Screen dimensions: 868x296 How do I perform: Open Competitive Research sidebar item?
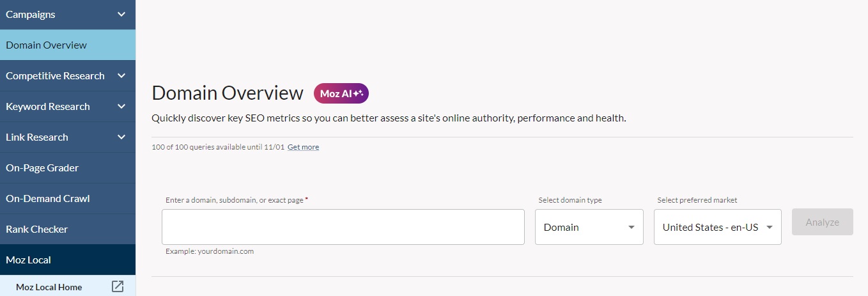point(68,75)
